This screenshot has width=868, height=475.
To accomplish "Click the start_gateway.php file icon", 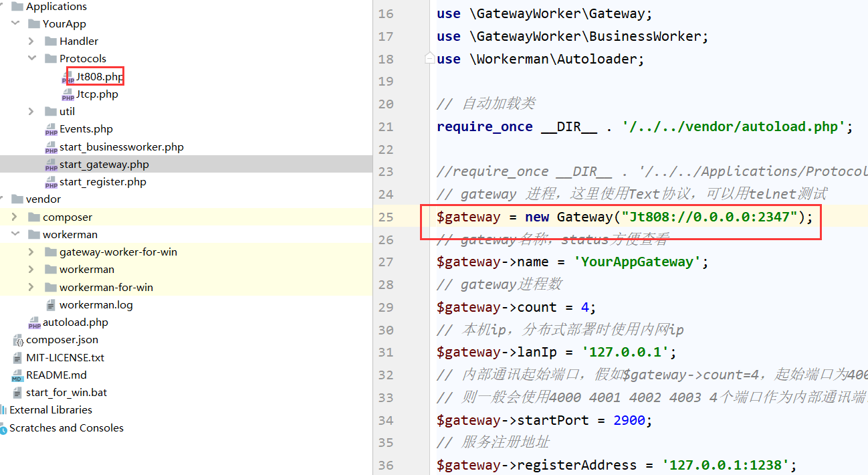I will pos(51,165).
